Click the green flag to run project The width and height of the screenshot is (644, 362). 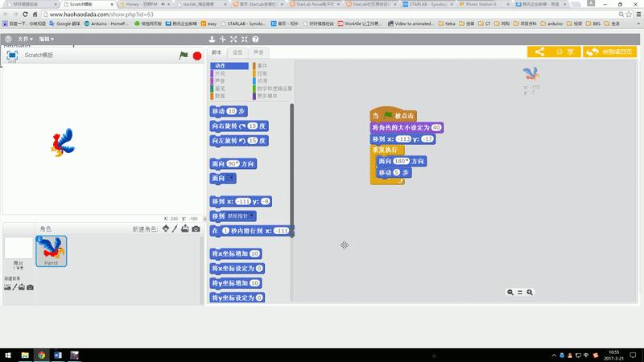(x=184, y=56)
